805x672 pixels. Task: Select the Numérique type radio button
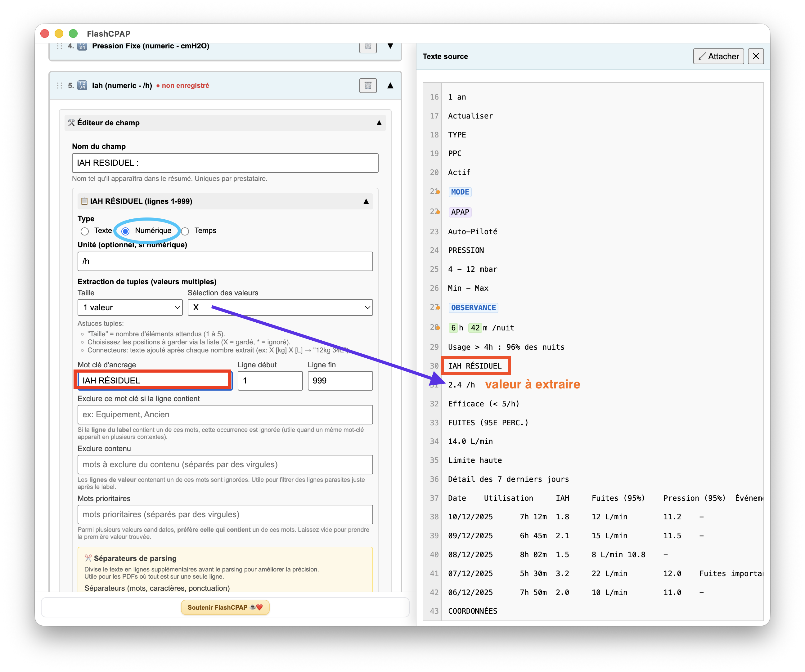[x=125, y=231]
